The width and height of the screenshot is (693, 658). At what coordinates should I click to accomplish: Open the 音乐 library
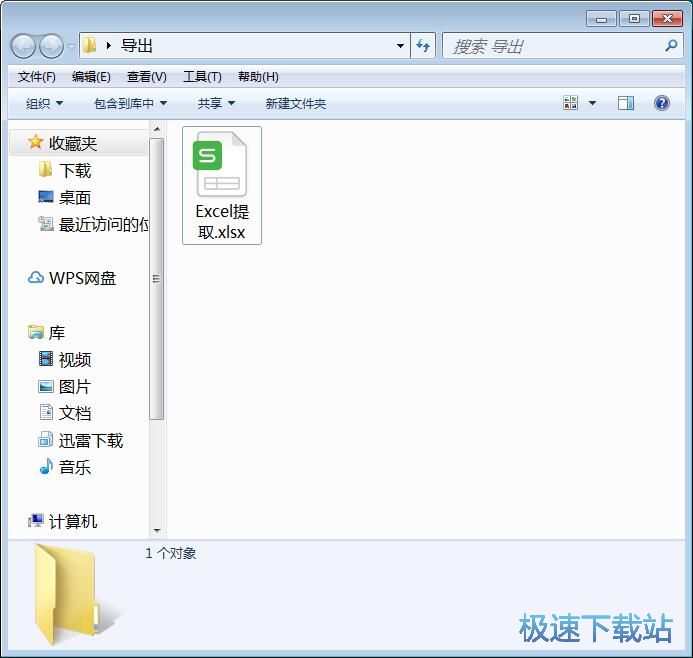pos(75,468)
